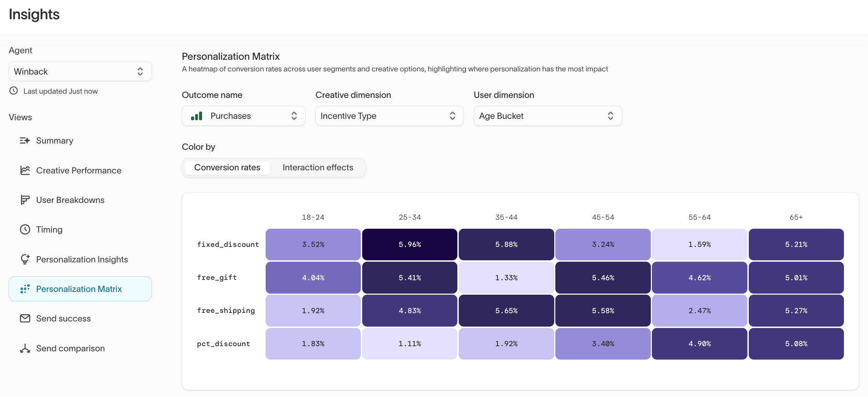Click the free_gift row label
The width and height of the screenshot is (868, 397).
click(x=217, y=277)
